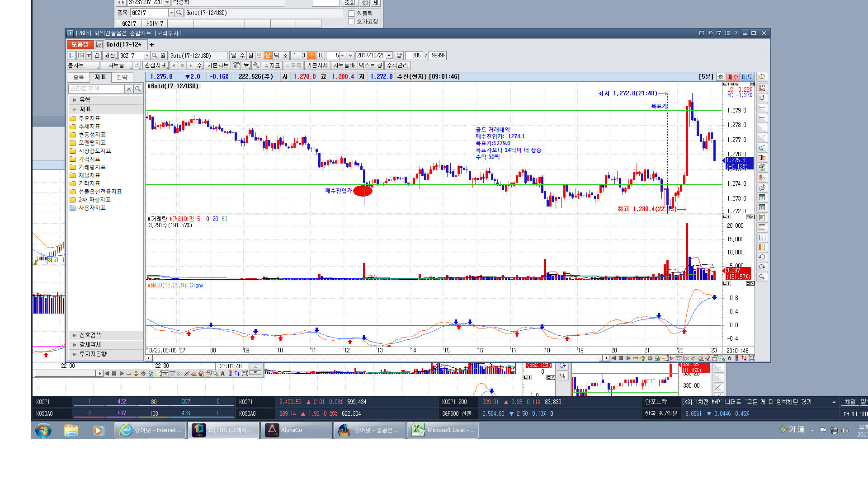Image resolution: width=868 pixels, height=488 pixels.
Task: Open the 모멘텀지표 folder
Action: click(x=92, y=143)
